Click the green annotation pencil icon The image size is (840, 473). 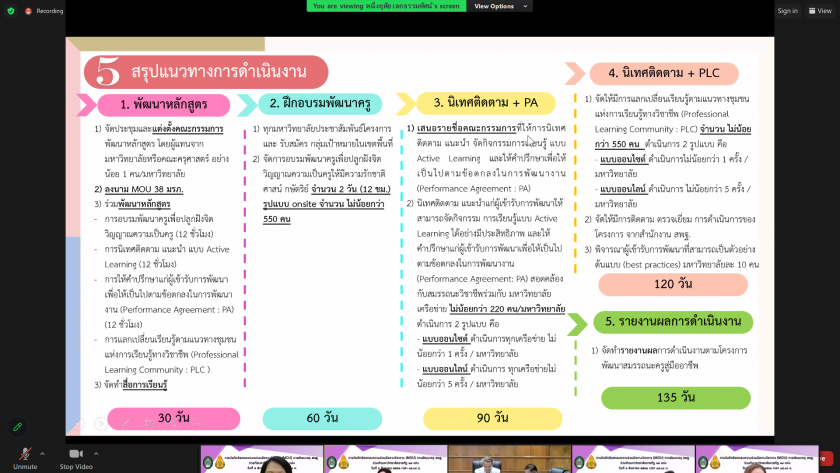click(18, 427)
